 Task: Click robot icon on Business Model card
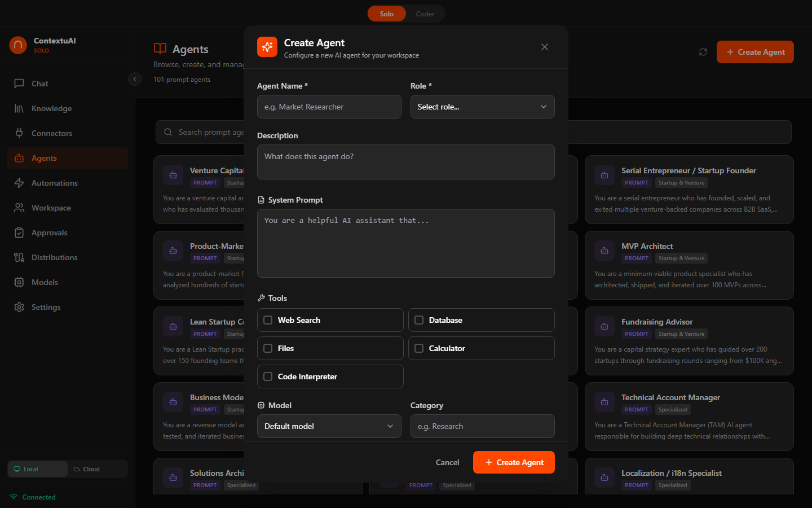173,402
